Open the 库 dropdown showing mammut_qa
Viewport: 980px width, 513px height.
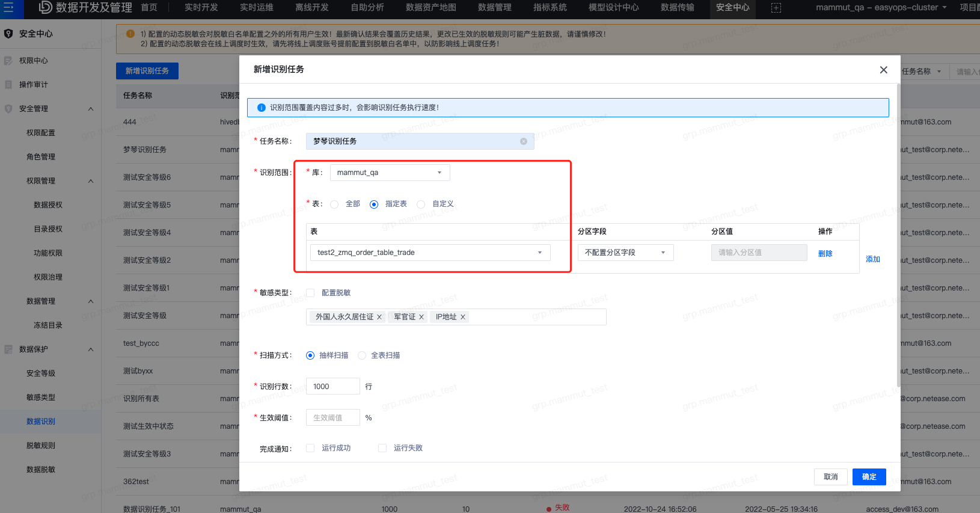tap(390, 173)
